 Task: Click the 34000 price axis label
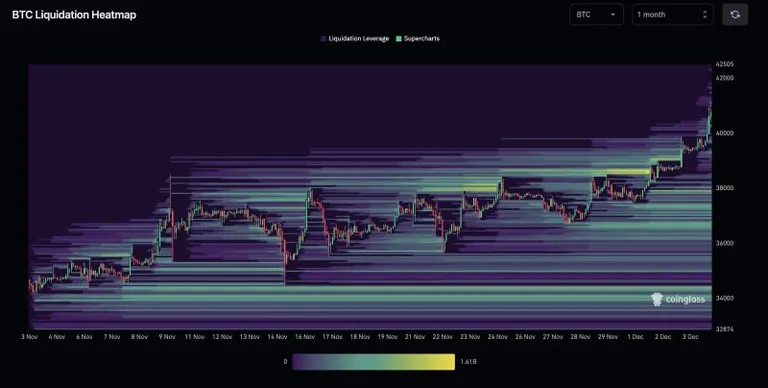(x=724, y=298)
